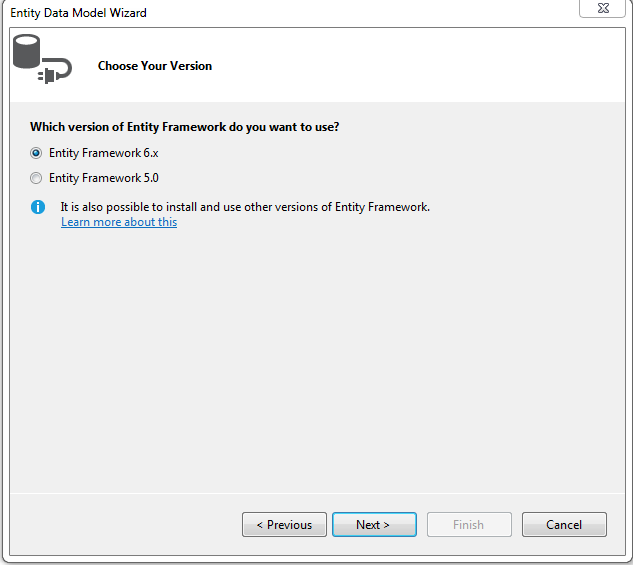Click the Entity Data Model Wizard title bar
This screenshot has width=633, height=565.
click(x=283, y=13)
